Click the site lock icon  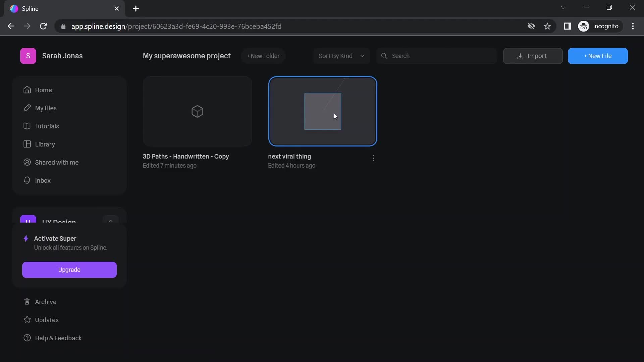(63, 26)
